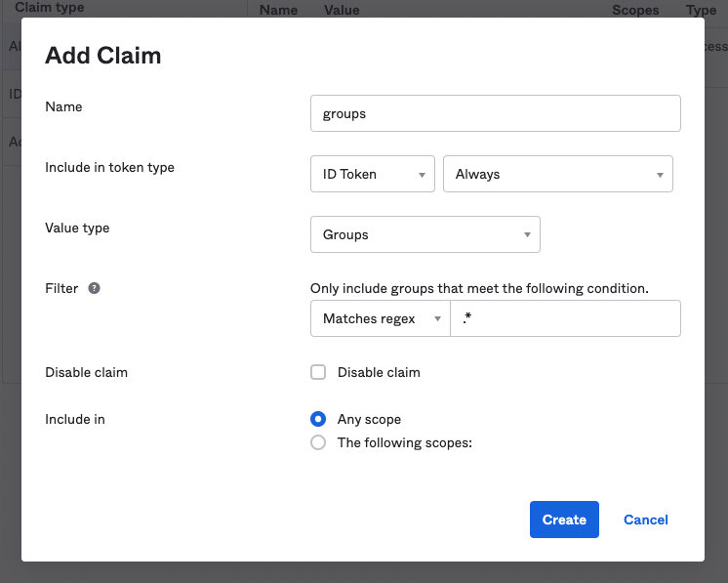Choose The following scopes radio button

point(318,442)
